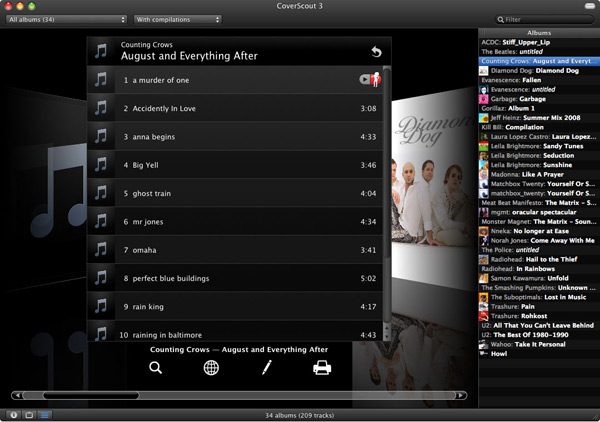Select 'mgmt: oracular spectacular' album
Screen dimensions: 600x422
point(539,212)
